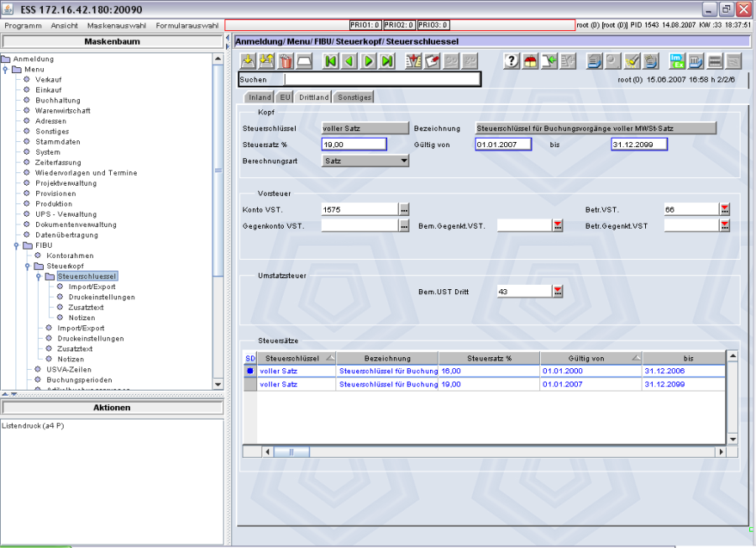Jump to the last record

pos(387,61)
